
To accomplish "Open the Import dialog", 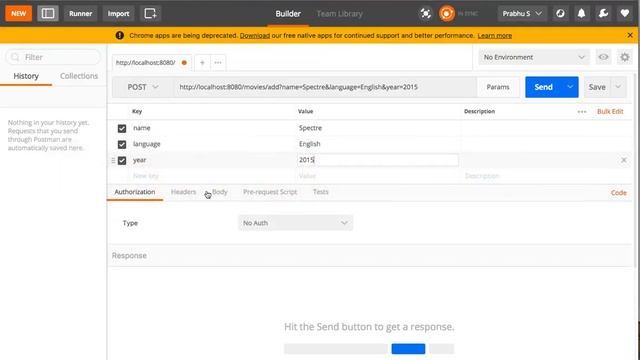I will point(118,13).
